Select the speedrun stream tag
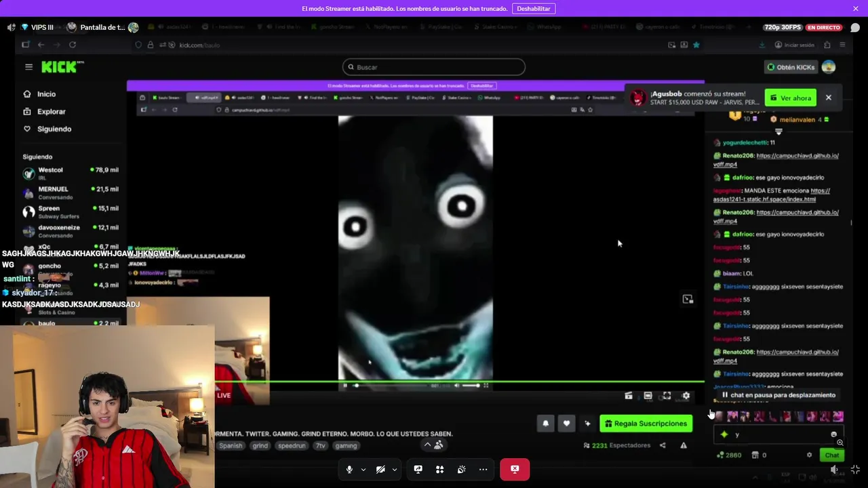Image resolution: width=868 pixels, height=488 pixels. coord(292,446)
